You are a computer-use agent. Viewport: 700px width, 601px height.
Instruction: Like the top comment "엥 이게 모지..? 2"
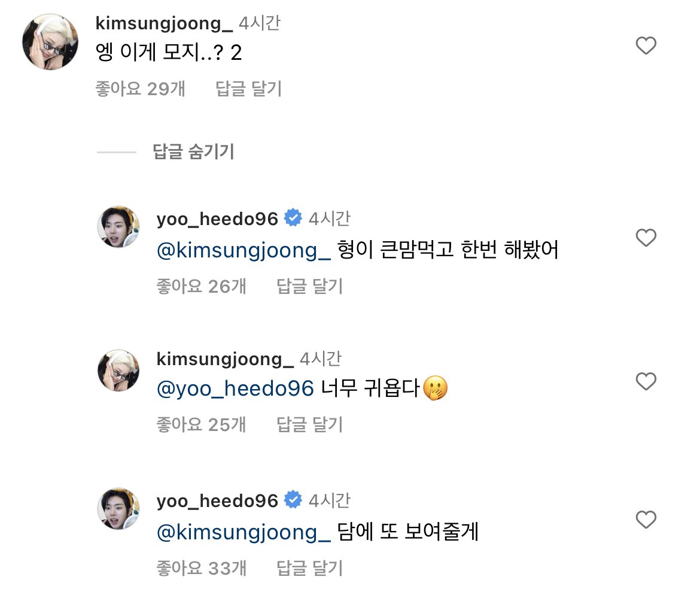tap(646, 46)
